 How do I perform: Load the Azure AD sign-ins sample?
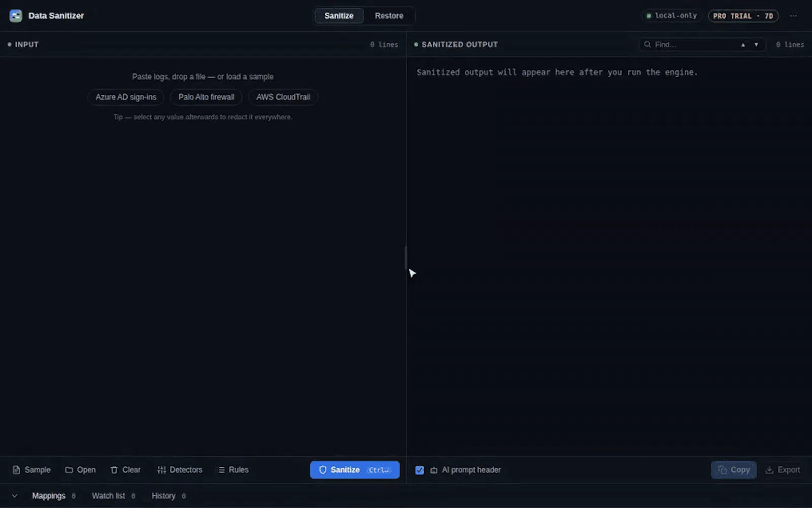click(x=126, y=97)
